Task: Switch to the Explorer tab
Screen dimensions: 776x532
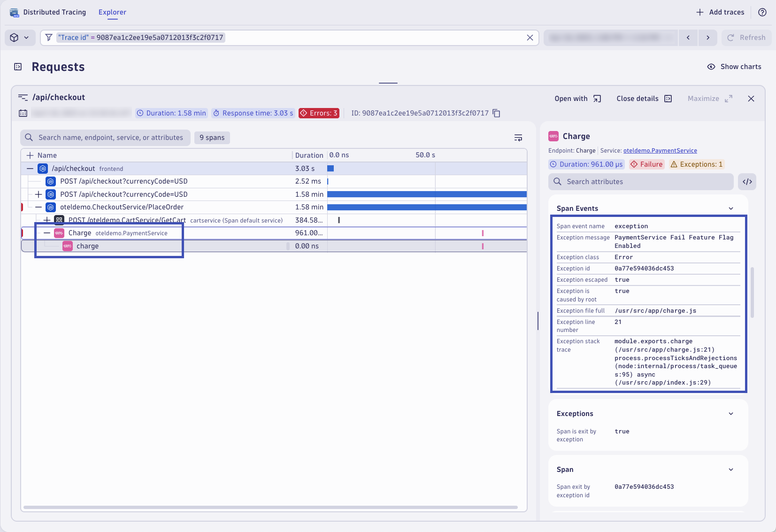Action: [112, 12]
